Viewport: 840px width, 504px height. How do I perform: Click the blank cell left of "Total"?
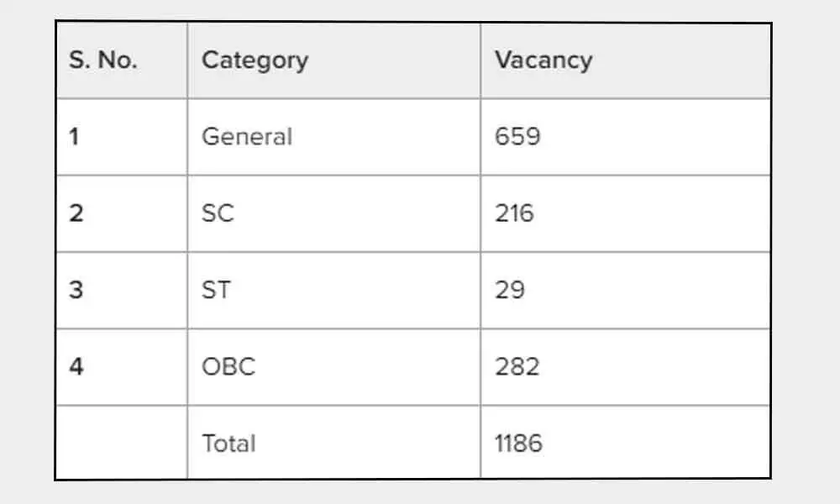[122, 443]
